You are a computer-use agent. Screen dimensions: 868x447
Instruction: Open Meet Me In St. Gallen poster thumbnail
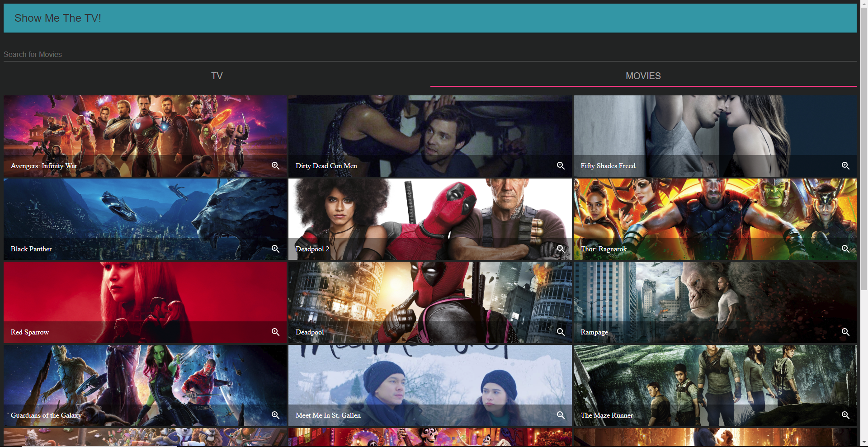(430, 386)
